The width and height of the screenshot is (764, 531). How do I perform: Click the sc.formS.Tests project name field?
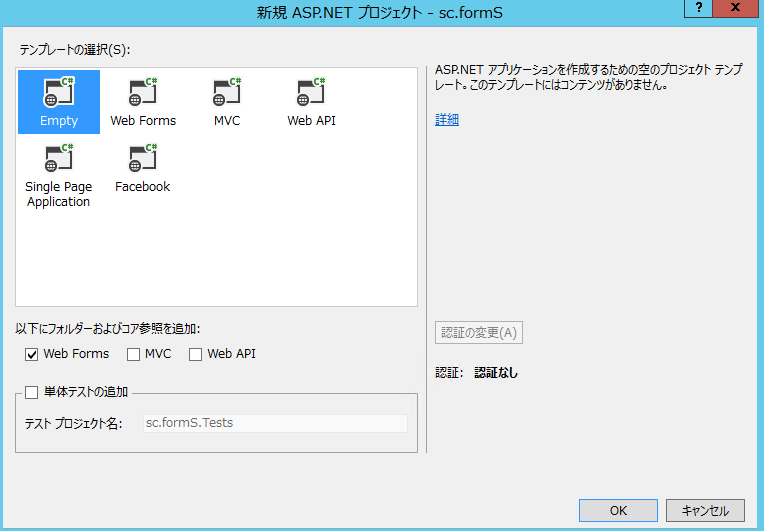point(275,423)
